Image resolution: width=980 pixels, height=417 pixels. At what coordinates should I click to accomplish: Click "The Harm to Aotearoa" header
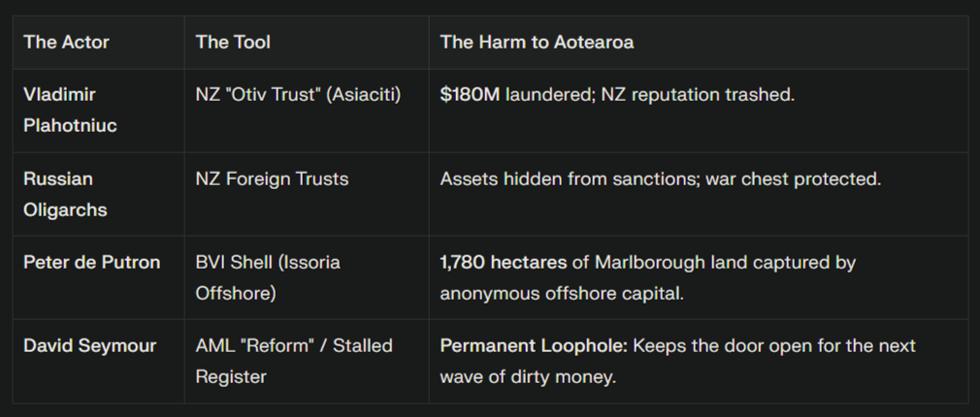pos(537,42)
